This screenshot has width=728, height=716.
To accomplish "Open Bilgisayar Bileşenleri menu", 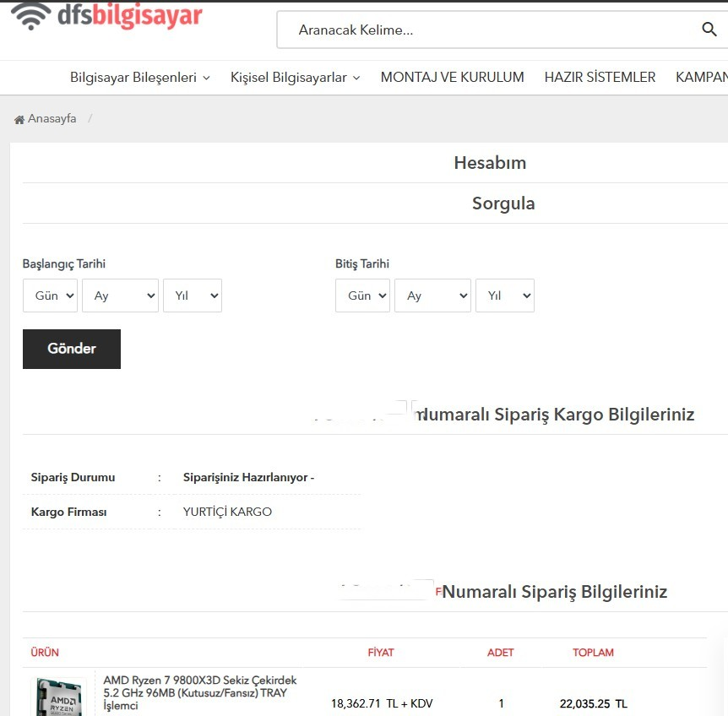I will [x=139, y=78].
